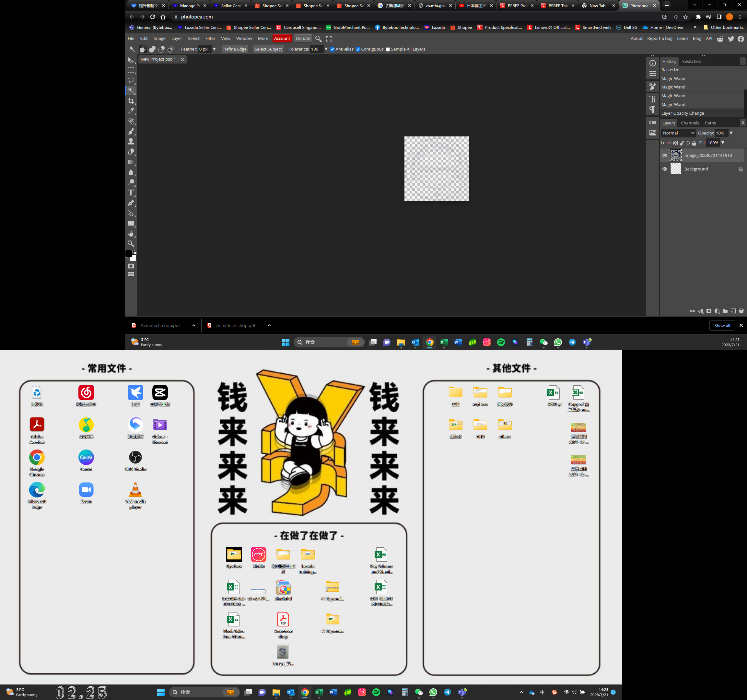The width and height of the screenshot is (747, 700).
Task: Open the blend mode Normal dropdown
Action: pos(678,133)
